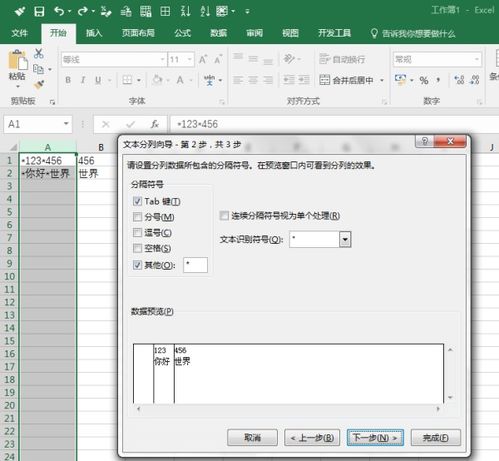The height and width of the screenshot is (461, 499).
Task: Click the Undo arrow icon
Action: tap(59, 11)
